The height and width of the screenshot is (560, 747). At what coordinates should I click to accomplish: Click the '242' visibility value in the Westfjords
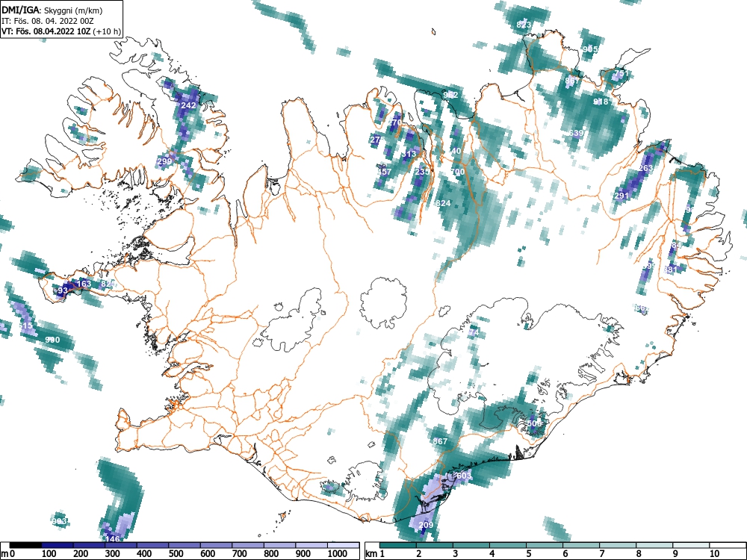coord(189,105)
